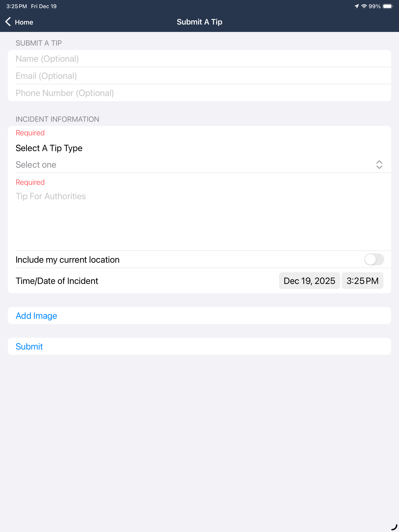Open the Dec 19, 2025 date picker
Screen dimensions: 399x532
pos(309,281)
